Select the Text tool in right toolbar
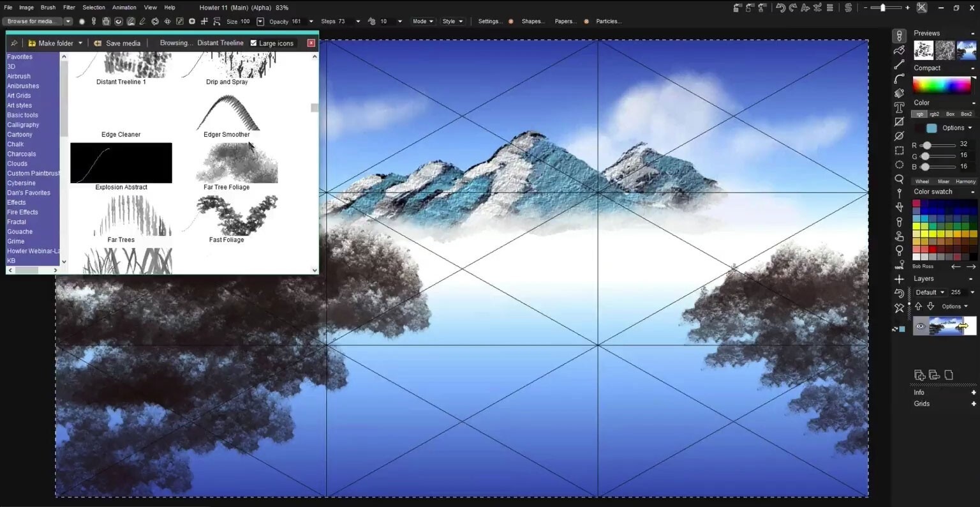The height and width of the screenshot is (507, 980). point(899,107)
